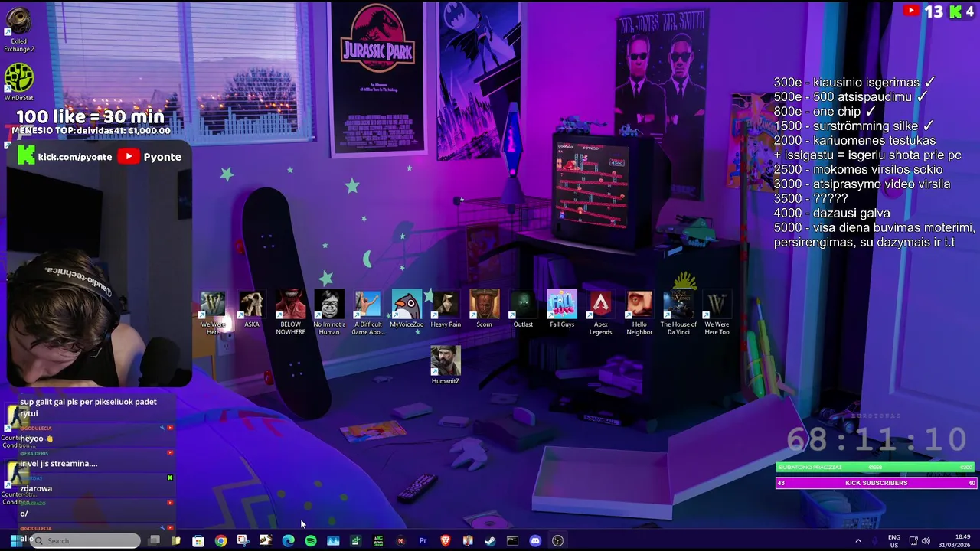This screenshot has width=980, height=551.
Task: Open the Exiled Exchange 2 desktop shortcut
Action: (x=19, y=29)
